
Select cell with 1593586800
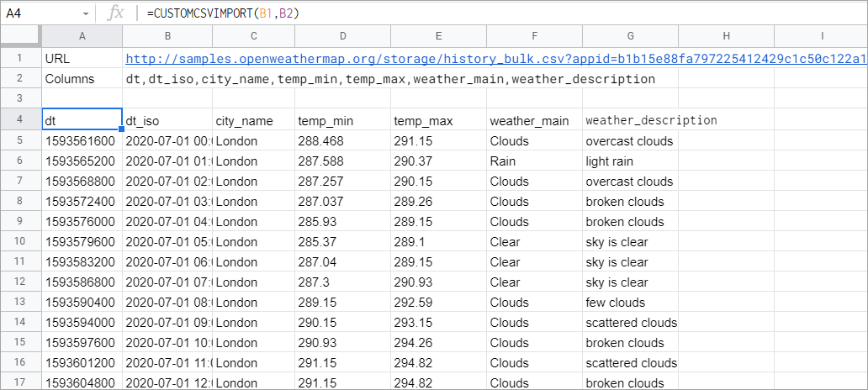(82, 282)
